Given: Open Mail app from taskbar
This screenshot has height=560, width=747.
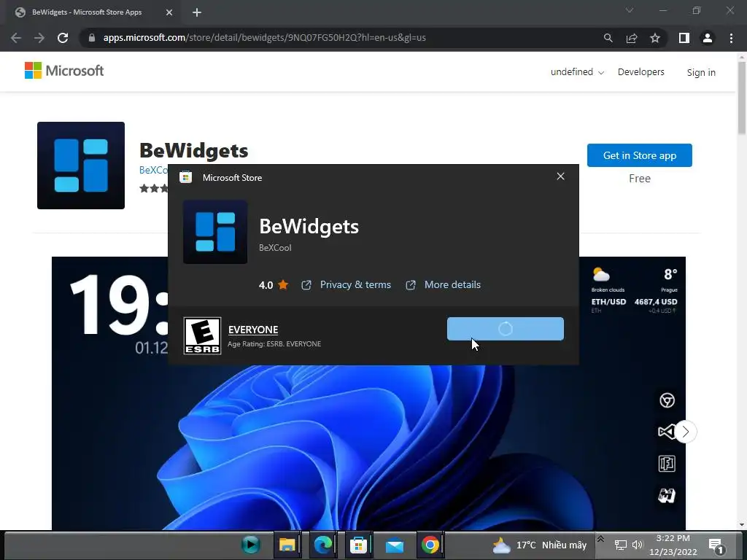Looking at the screenshot, I should point(395,545).
